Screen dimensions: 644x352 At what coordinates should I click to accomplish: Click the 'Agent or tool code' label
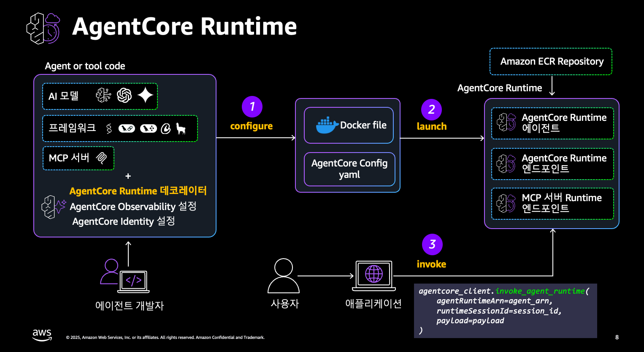tap(85, 66)
